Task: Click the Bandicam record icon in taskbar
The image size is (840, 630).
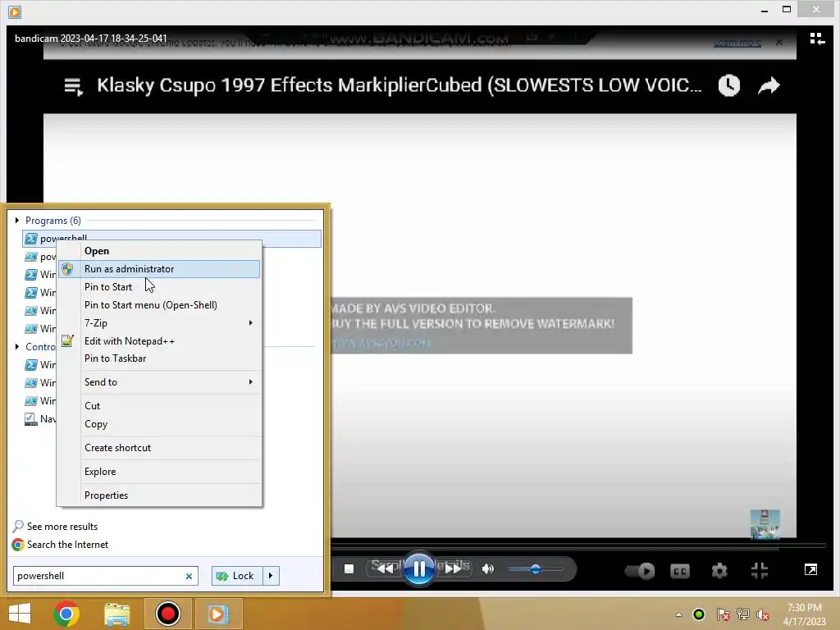Action: (x=167, y=614)
